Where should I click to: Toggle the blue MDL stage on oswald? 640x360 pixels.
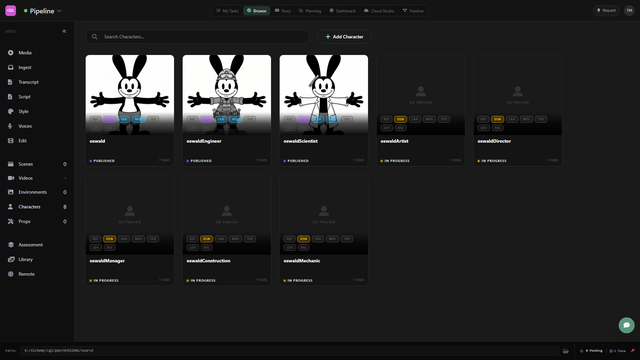point(138,119)
